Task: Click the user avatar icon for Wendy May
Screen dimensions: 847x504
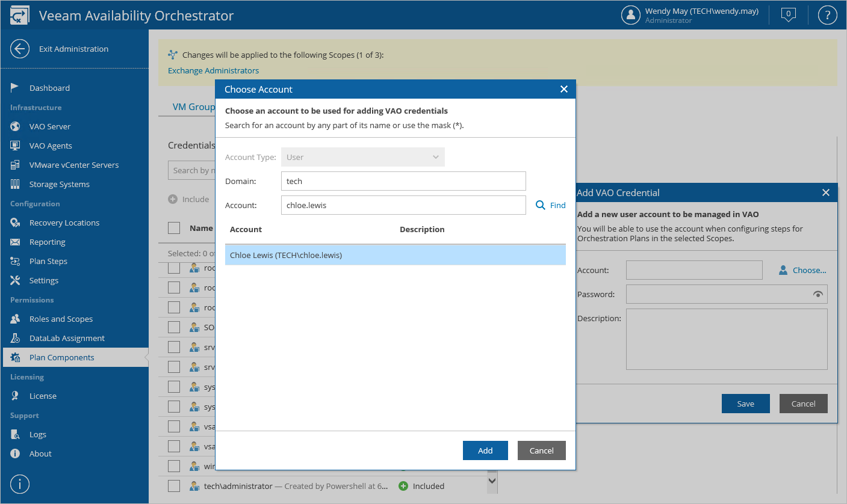Action: point(631,15)
